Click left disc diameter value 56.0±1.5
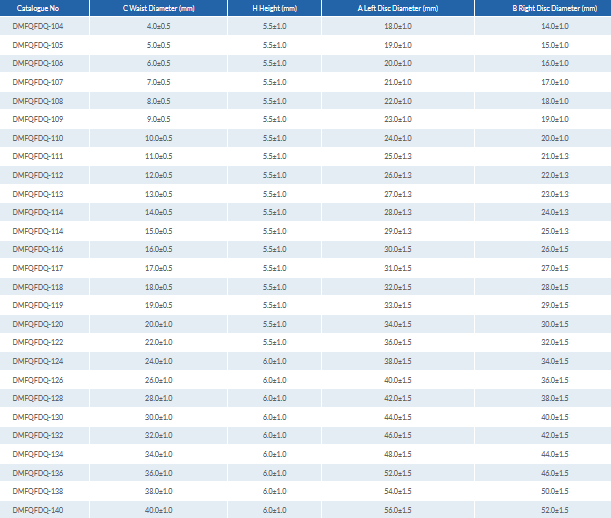611x518 pixels. (x=398, y=509)
